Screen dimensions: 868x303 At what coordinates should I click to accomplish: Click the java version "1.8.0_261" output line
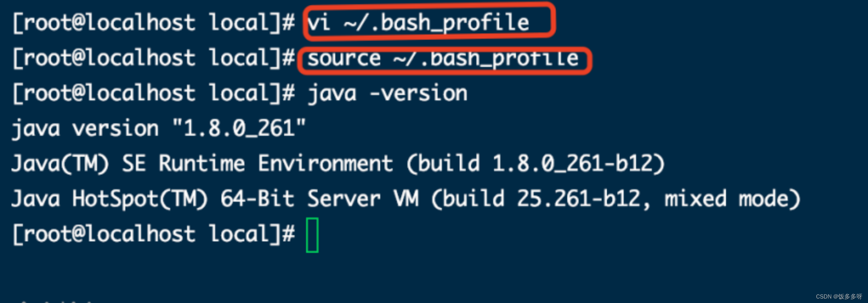[159, 129]
